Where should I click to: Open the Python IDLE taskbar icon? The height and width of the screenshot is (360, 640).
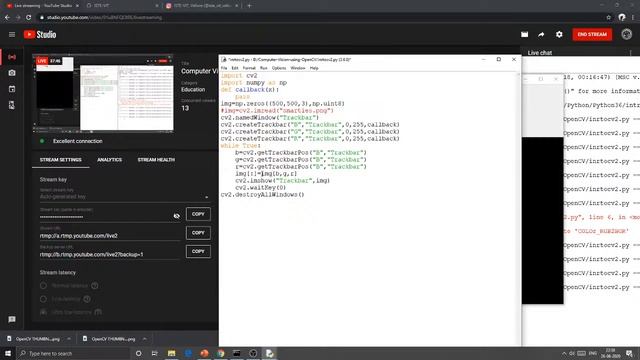pos(270,353)
